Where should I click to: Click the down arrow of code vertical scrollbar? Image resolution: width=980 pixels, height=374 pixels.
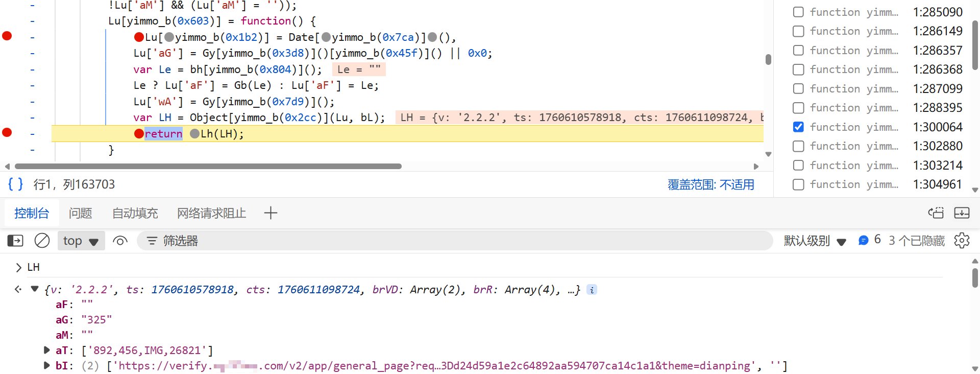(x=768, y=154)
